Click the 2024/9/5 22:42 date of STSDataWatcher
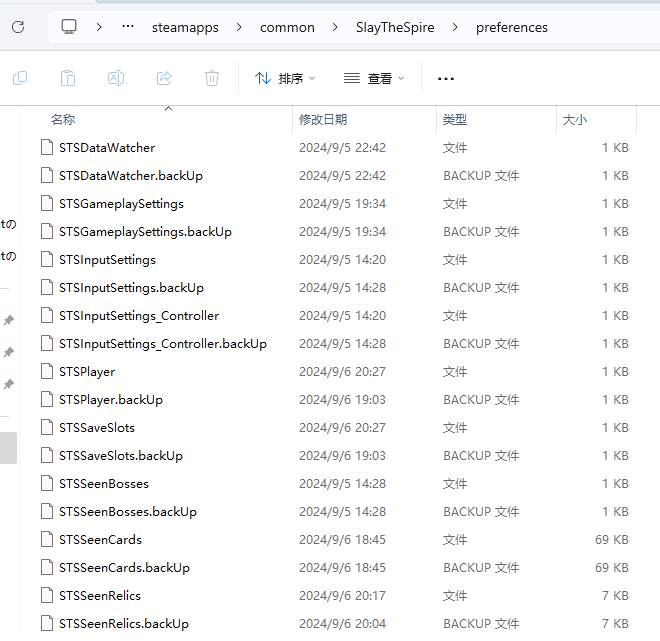The image size is (660, 641). click(342, 148)
